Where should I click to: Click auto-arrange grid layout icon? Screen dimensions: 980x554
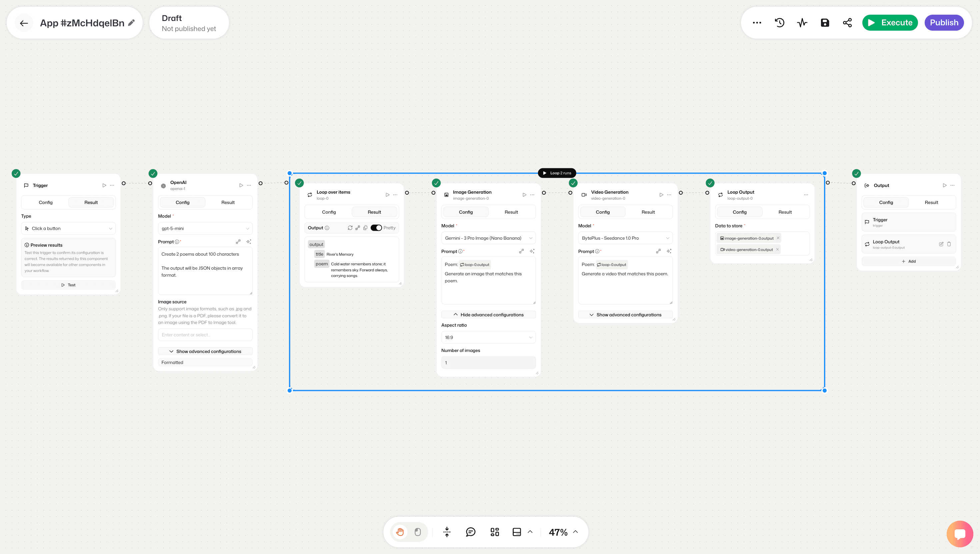tap(495, 532)
